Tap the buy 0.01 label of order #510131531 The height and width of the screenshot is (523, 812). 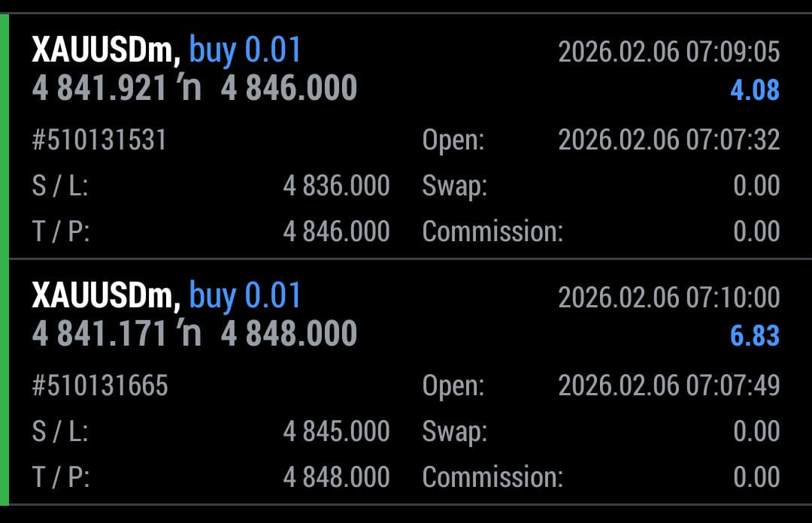pos(245,51)
